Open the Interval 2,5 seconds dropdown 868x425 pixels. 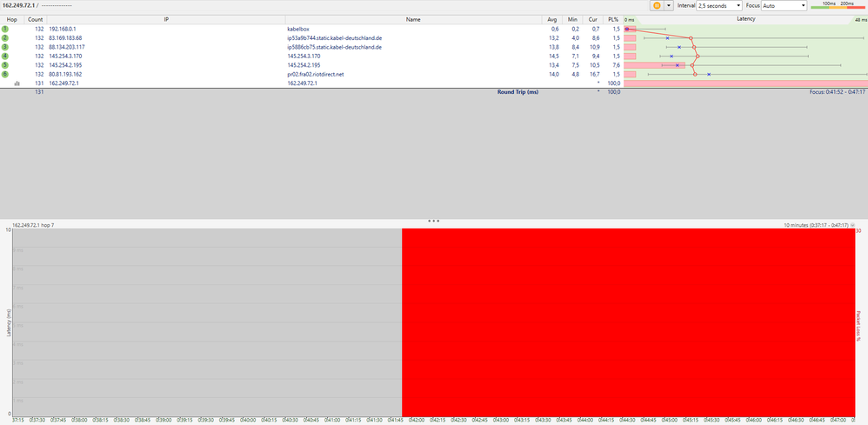[x=718, y=5]
